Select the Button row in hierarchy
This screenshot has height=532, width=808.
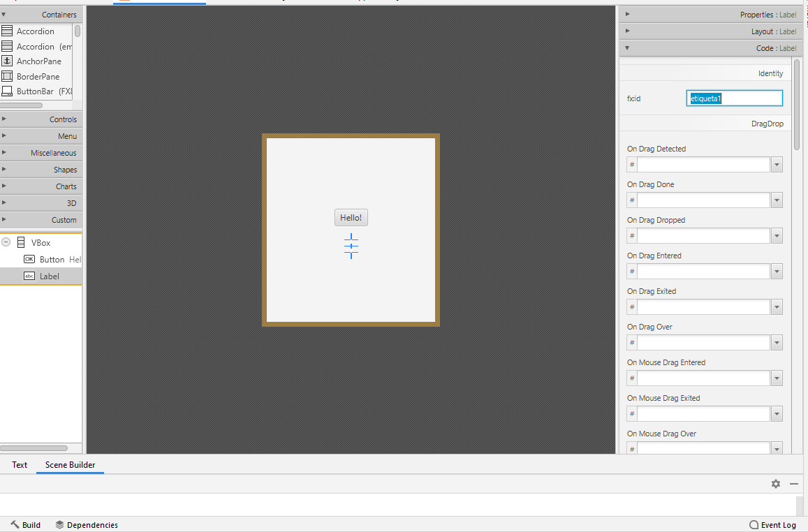pos(41,259)
